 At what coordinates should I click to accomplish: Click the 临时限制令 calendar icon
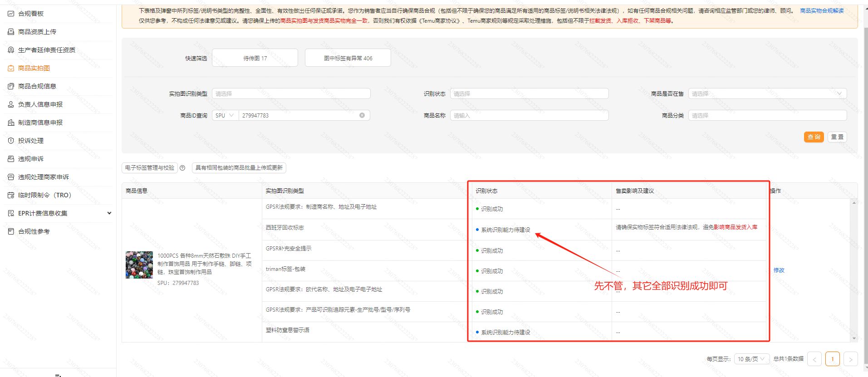click(x=11, y=195)
